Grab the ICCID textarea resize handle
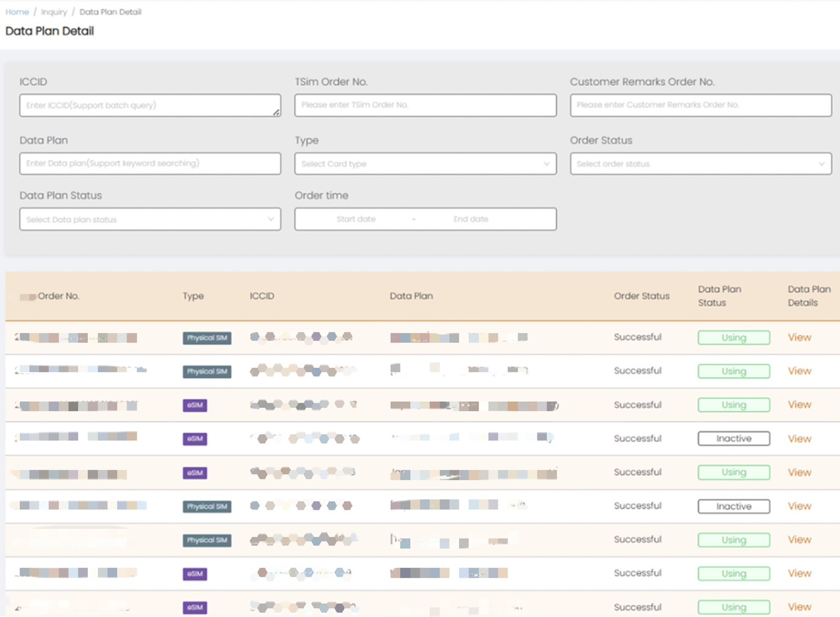840x617 pixels. (276, 112)
